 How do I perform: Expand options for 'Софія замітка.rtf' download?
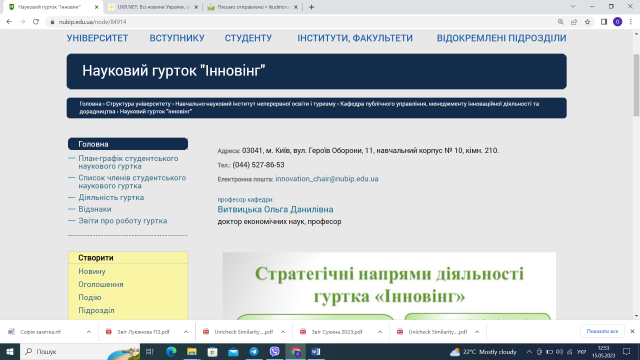click(x=89, y=332)
